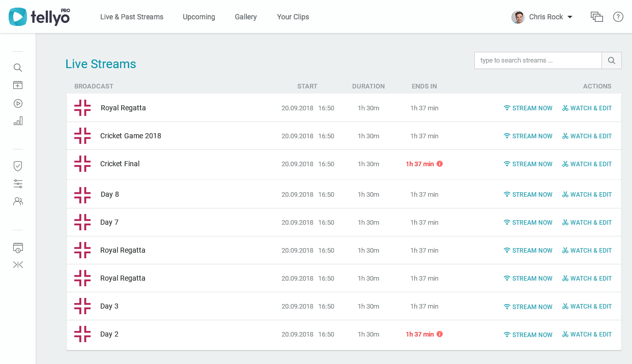
Task: Click Watch & Edit in Day 8 row
Action: coord(587,195)
